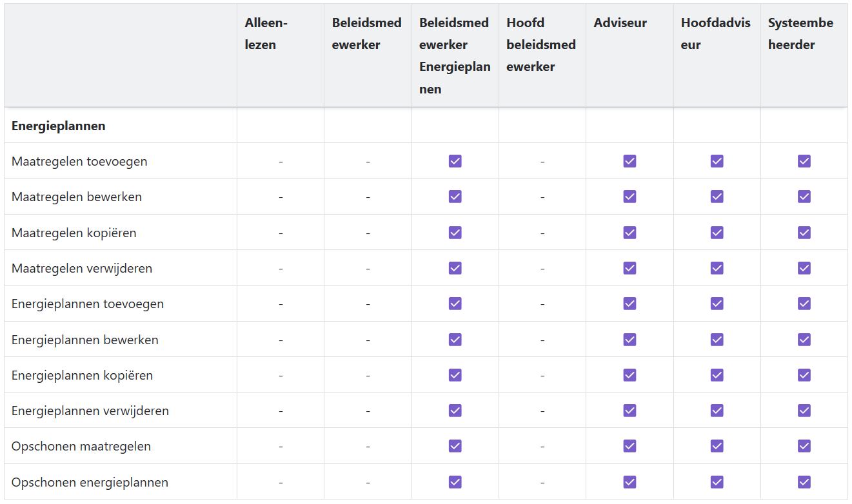The width and height of the screenshot is (852, 504).
Task: Uncheck Maatregelen verwijderen for Adviseur
Action: point(629,268)
